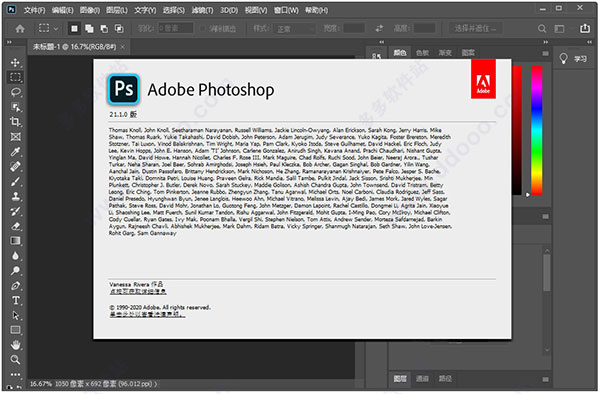The image size is (600, 394).
Task: Open the workspace switcher icon
Action: click(x=559, y=29)
